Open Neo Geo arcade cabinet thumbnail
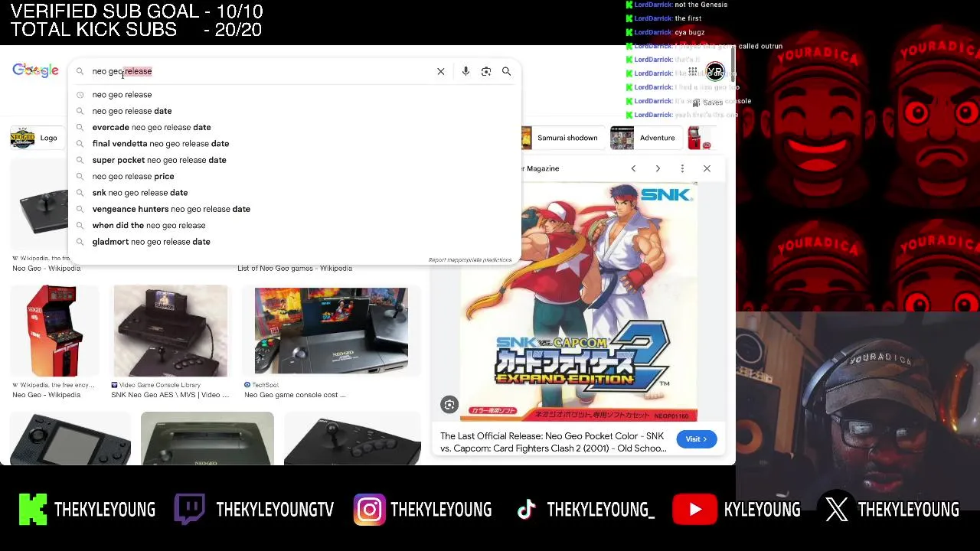Screen dimensions: 980x551 (x=55, y=331)
